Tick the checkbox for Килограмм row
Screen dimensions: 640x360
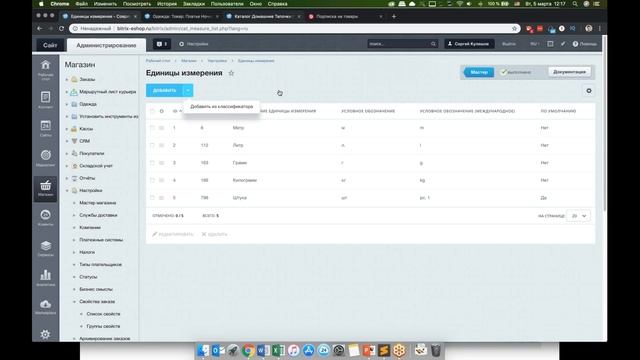tap(152, 180)
